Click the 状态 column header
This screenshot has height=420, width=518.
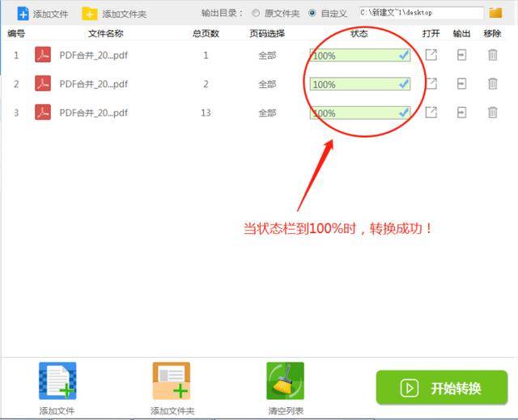pyautogui.click(x=359, y=33)
